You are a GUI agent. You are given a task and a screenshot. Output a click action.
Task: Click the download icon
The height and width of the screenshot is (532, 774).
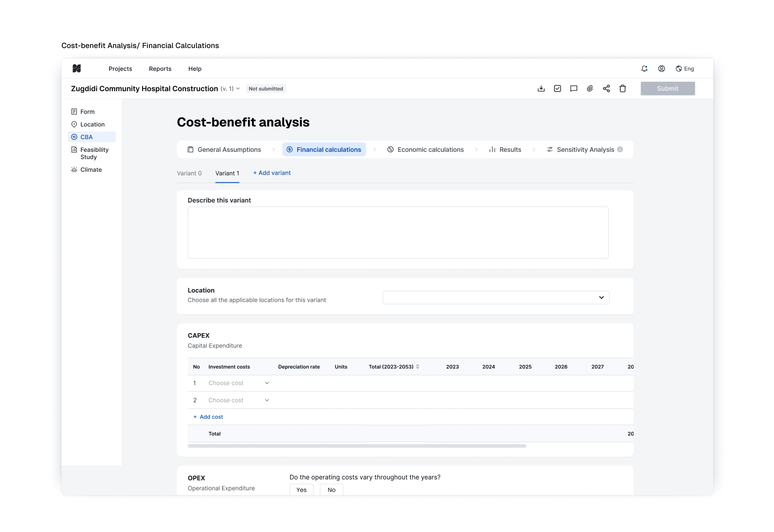(541, 89)
